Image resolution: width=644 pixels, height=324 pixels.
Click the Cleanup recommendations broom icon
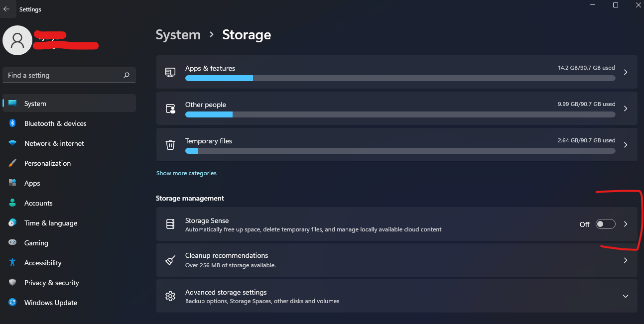click(x=170, y=260)
